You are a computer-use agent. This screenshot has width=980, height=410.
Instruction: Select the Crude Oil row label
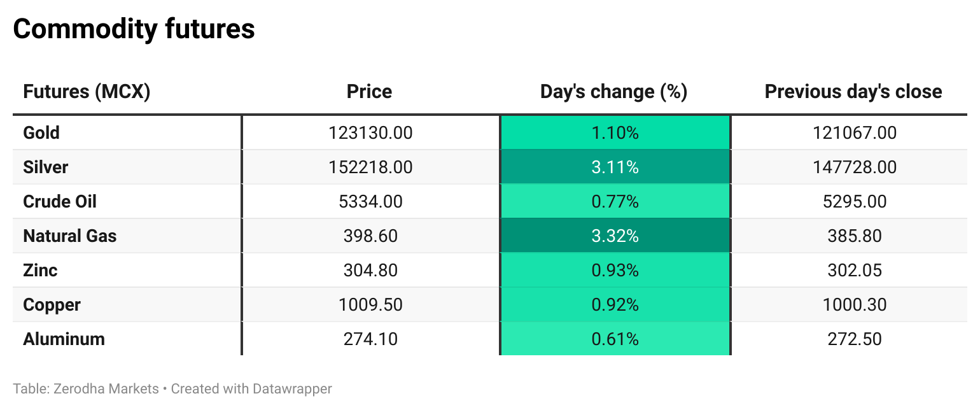point(60,202)
